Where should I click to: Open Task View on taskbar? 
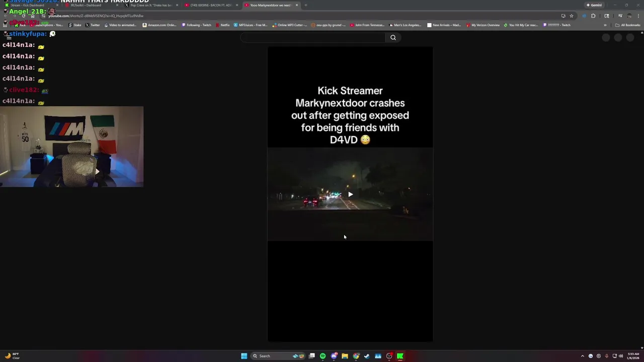[312, 356]
